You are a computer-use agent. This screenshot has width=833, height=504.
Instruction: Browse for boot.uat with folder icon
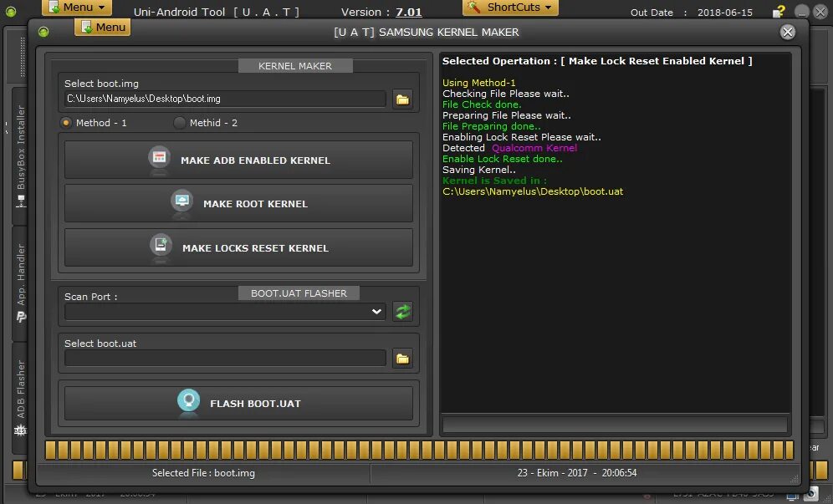[402, 359]
